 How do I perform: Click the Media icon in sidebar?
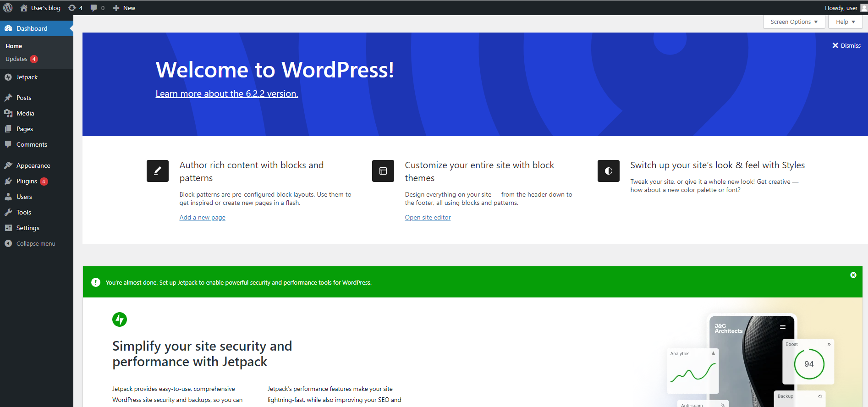(8, 113)
